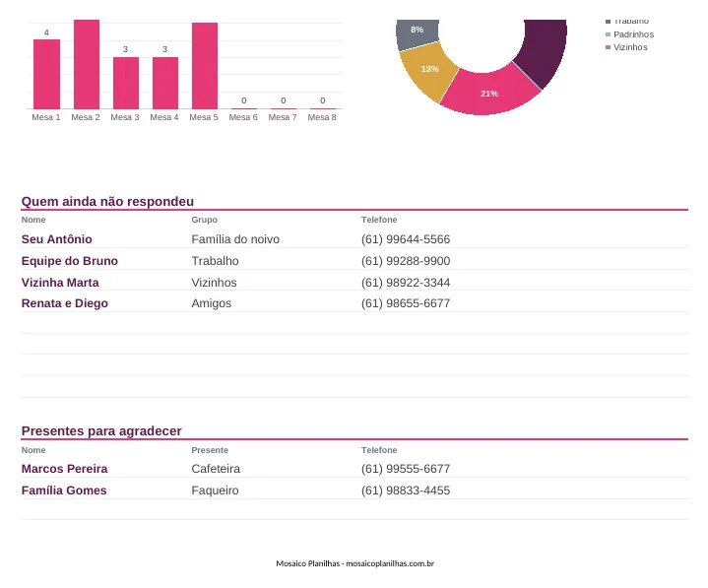Select the name Seu Antônio
The height and width of the screenshot is (588, 708).
(56, 239)
